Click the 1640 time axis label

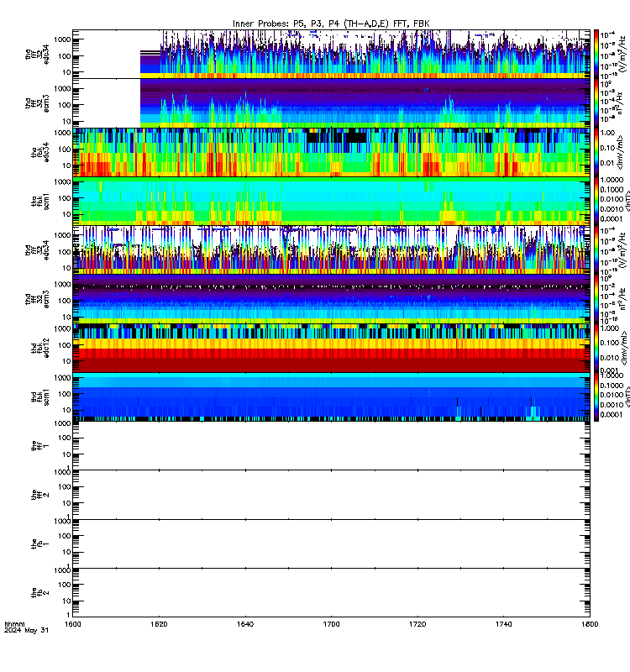click(x=245, y=624)
